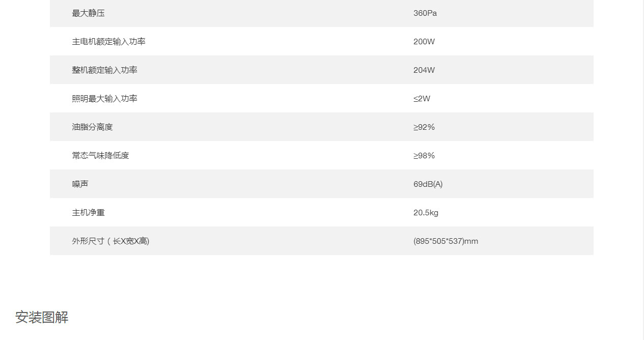The height and width of the screenshot is (340, 644).
Task: Click the 204W power value
Action: (424, 70)
